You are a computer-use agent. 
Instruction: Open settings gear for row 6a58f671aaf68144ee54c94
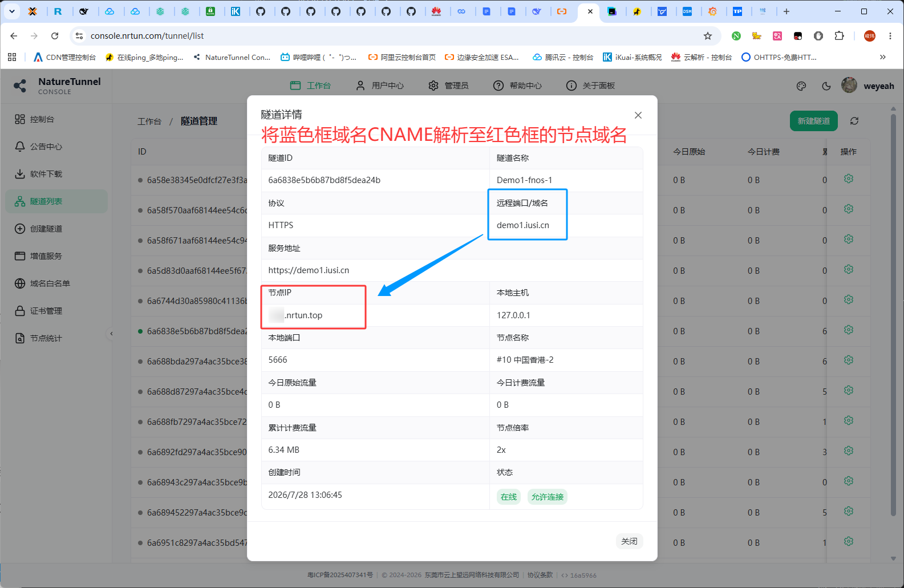(x=849, y=240)
